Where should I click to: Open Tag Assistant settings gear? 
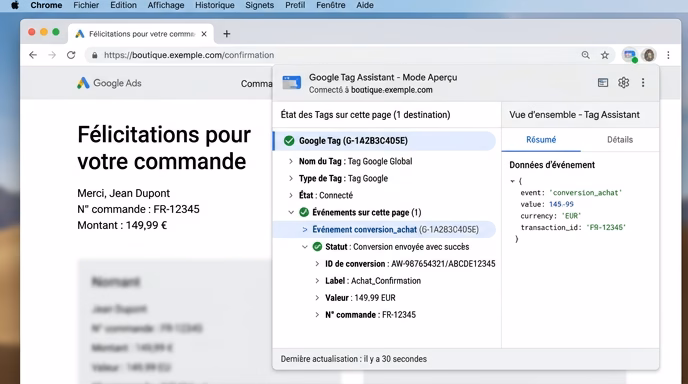point(624,83)
